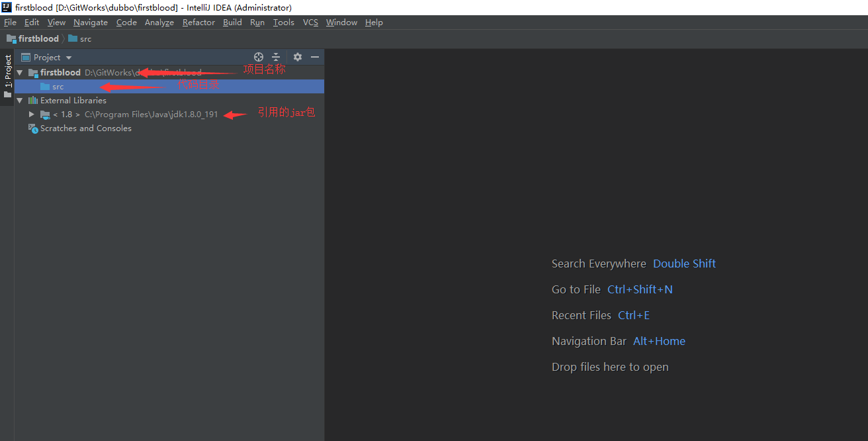This screenshot has width=868, height=441.
Task: Click the 'Search Everywhere' text
Action: click(599, 264)
